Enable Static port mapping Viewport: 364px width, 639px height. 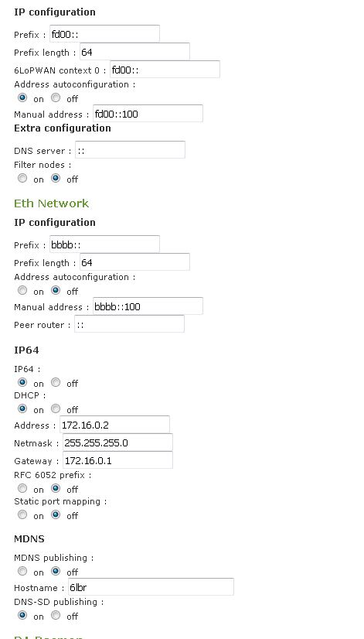click(23, 514)
